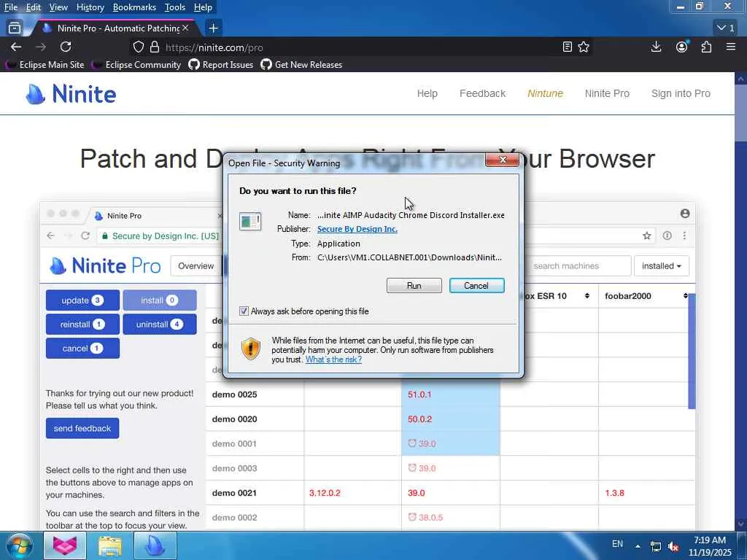
Task: Open the What's the risk? link
Action: [333, 359]
